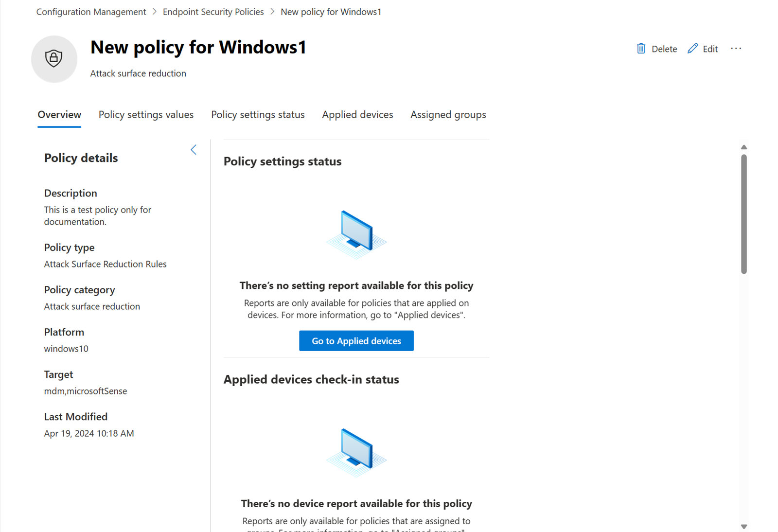The image size is (778, 532).
Task: Click New policy for Windows1 breadcrumb
Action: pos(331,12)
